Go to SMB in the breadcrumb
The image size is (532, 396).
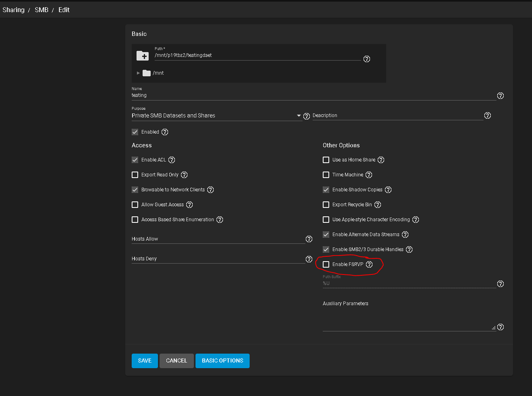[42, 10]
